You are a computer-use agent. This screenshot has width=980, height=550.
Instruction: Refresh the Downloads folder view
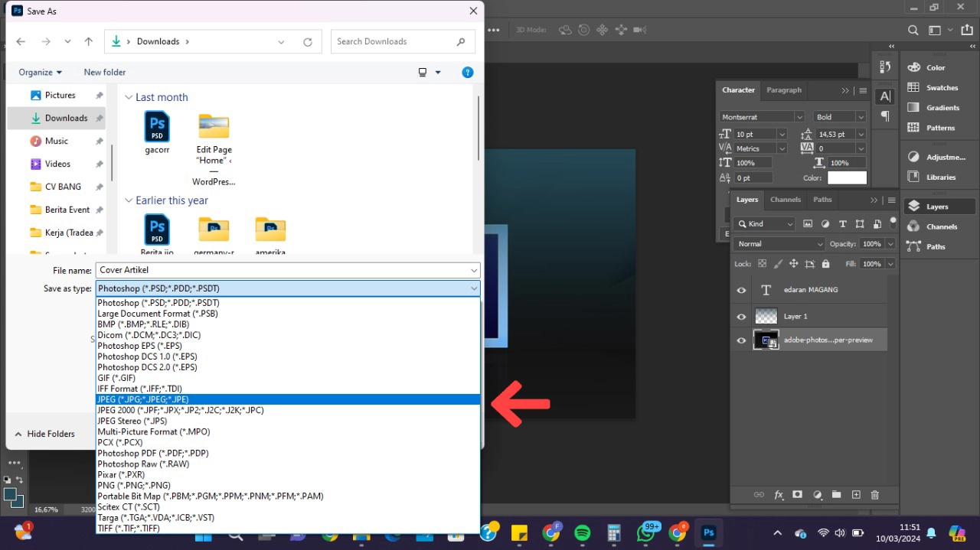[x=308, y=41]
